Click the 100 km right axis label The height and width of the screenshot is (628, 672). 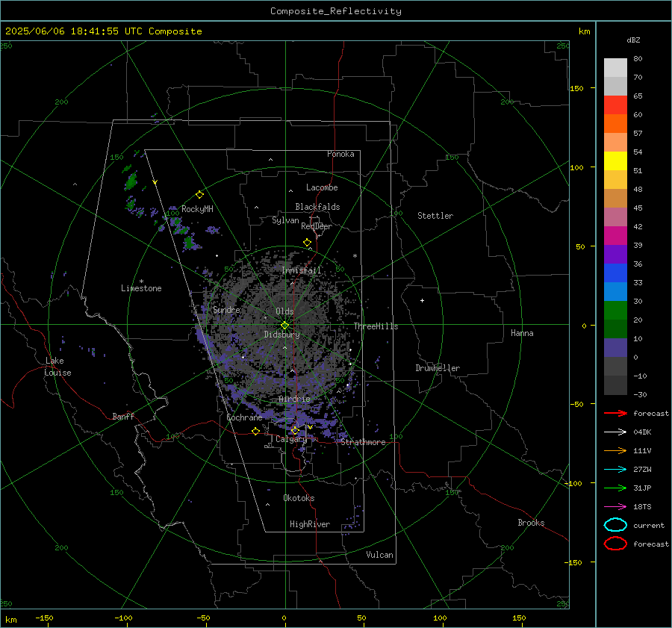[577, 167]
